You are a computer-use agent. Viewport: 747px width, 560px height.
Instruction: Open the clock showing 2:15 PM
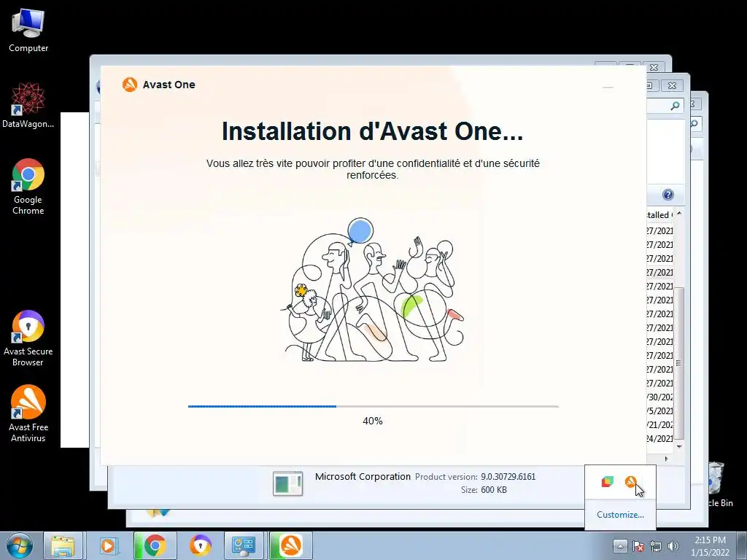pyautogui.click(x=710, y=546)
